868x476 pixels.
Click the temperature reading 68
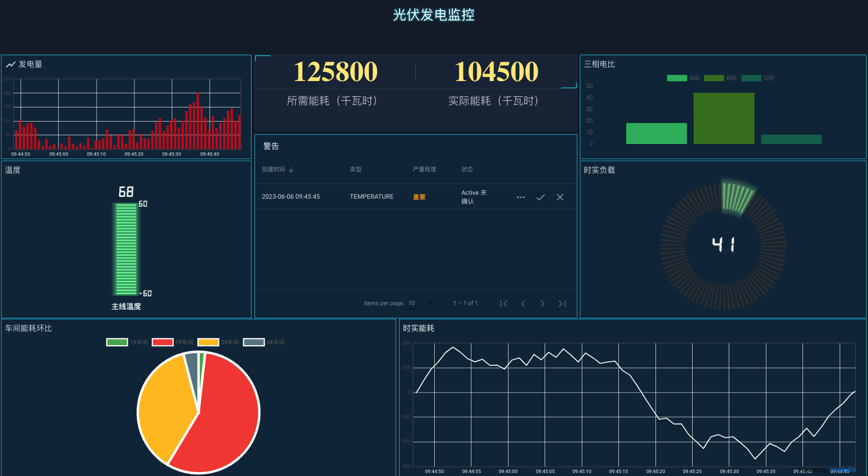[126, 192]
